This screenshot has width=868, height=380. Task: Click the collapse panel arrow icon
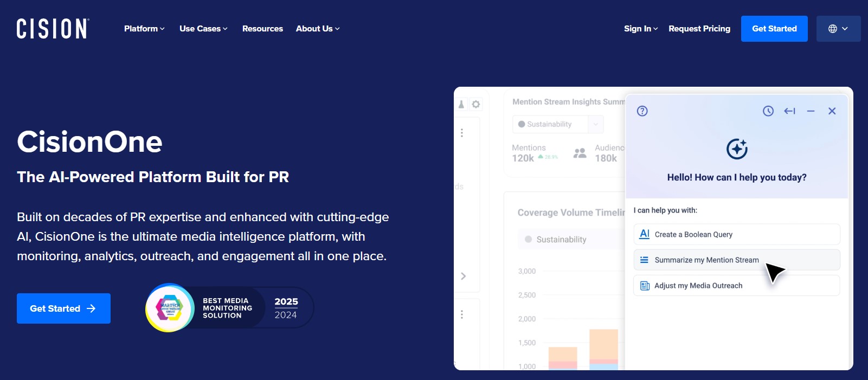789,111
